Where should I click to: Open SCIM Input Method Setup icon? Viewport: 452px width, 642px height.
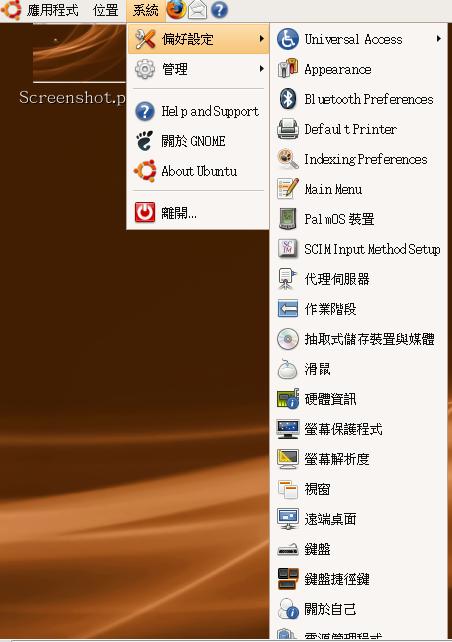coord(288,249)
